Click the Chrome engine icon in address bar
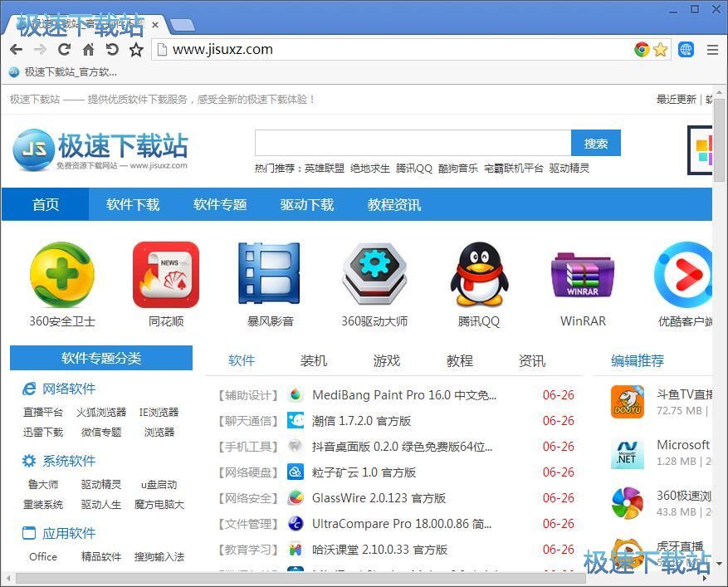Image resolution: width=728 pixels, height=587 pixels. point(642,49)
